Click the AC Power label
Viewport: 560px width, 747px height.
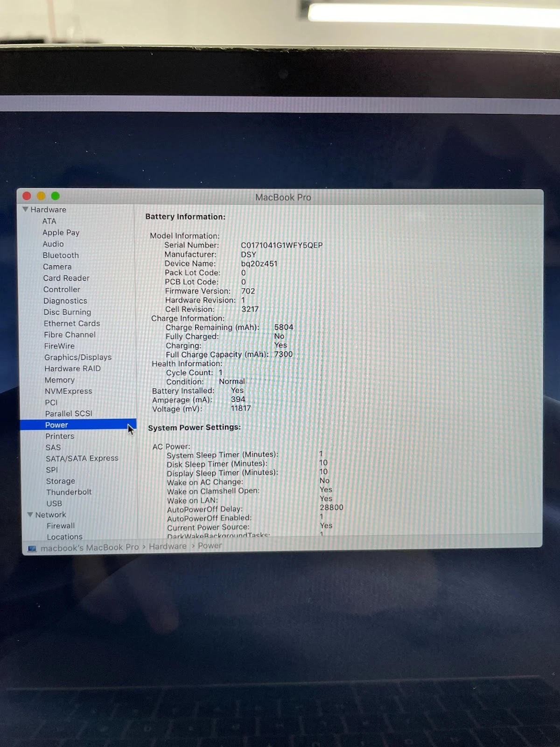coord(171,446)
